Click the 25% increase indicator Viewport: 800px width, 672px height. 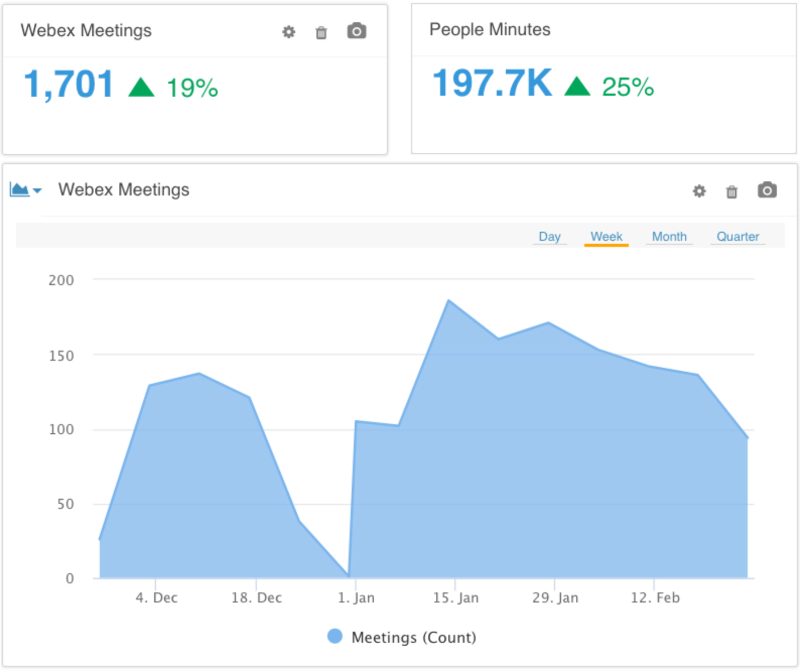point(609,87)
